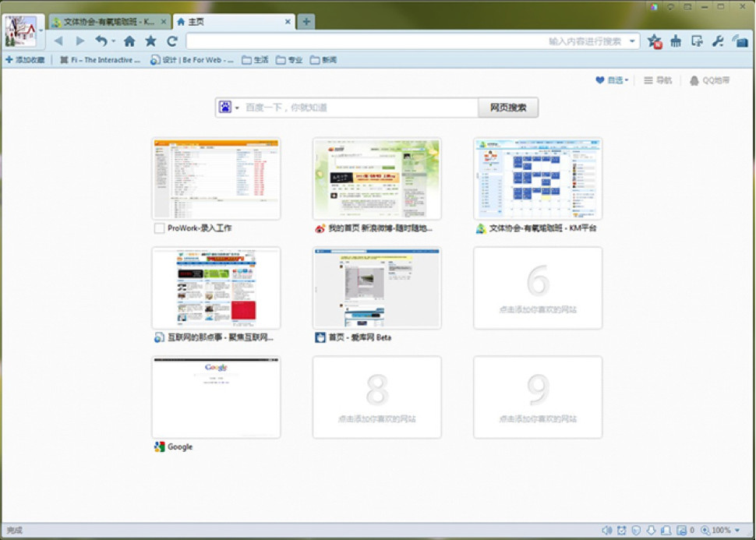Click the checkbox icon beside ProWork-录入工作

159,228
